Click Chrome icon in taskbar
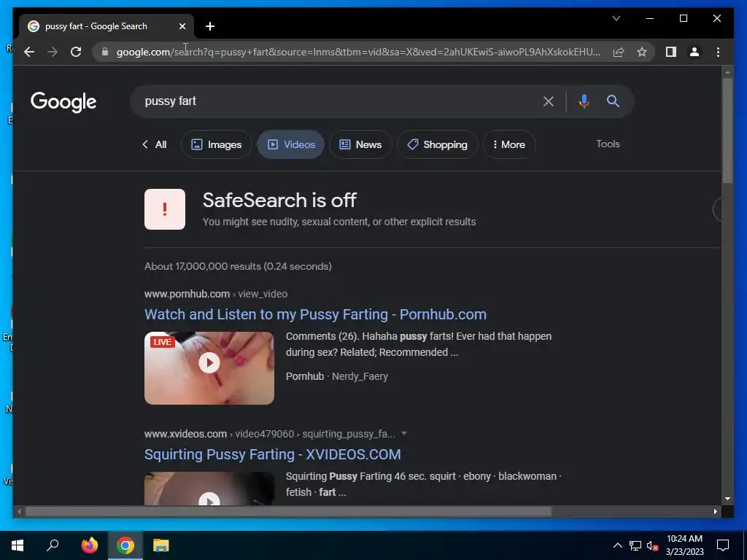This screenshot has height=560, width=747. (x=125, y=545)
